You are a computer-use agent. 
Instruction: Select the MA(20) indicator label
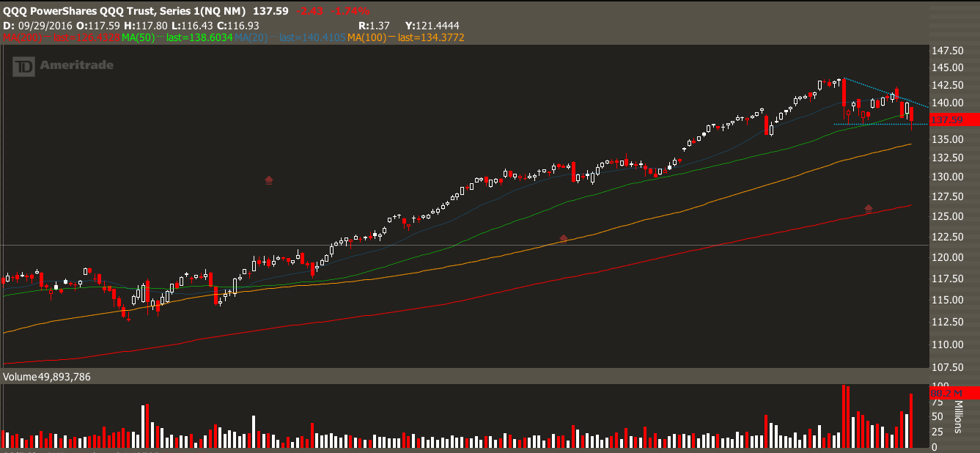tap(290, 37)
